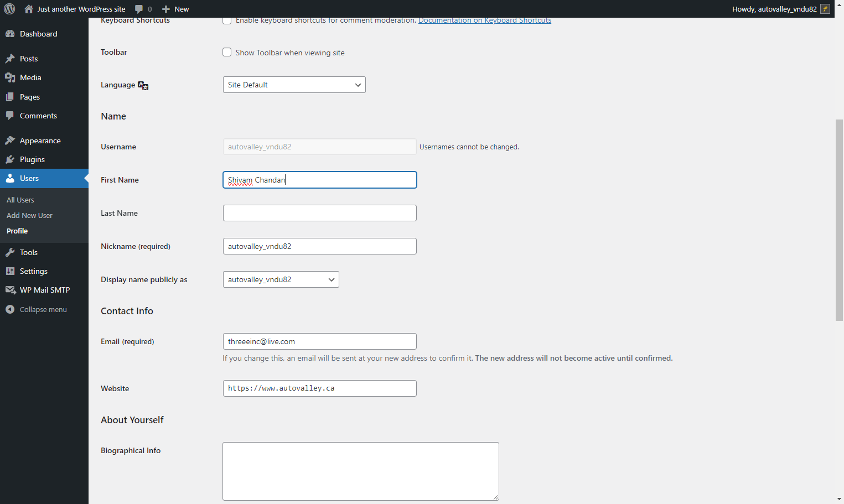Click the Website URL field
Screen dimensions: 844x504
pyautogui.click(x=320, y=388)
